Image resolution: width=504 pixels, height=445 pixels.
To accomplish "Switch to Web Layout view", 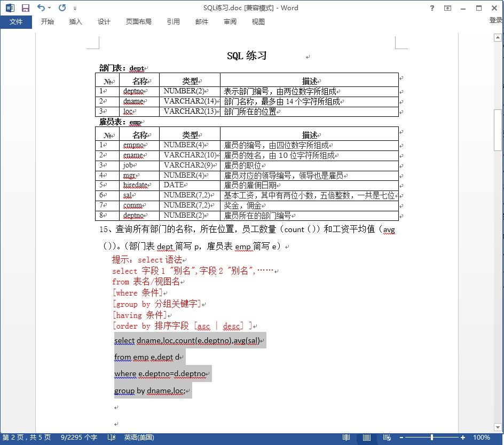I will tap(387, 438).
